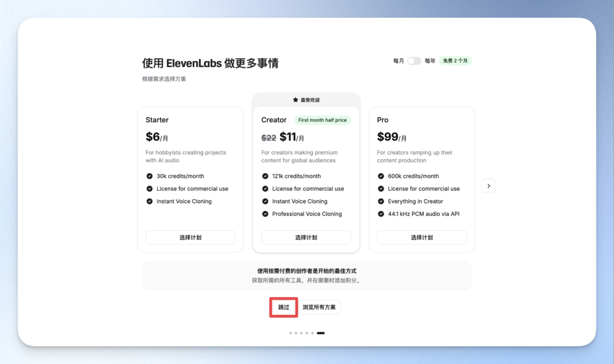Click the 跳过 skip button
The width and height of the screenshot is (614, 364).
[x=284, y=307]
